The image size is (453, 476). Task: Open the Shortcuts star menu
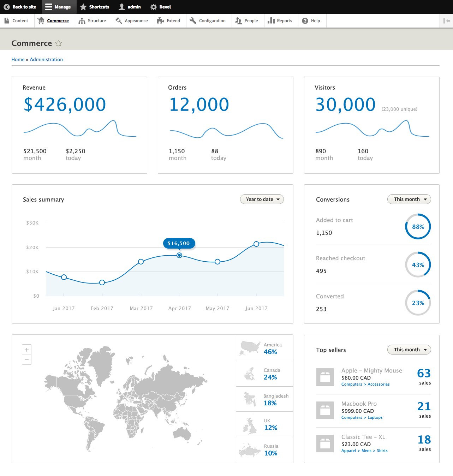coord(83,7)
